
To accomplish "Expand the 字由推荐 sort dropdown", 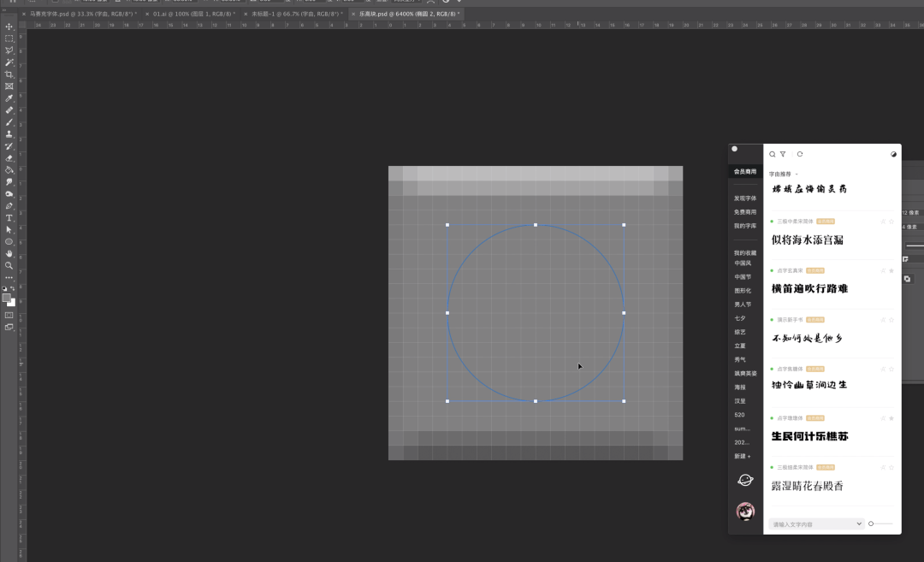I will click(797, 175).
